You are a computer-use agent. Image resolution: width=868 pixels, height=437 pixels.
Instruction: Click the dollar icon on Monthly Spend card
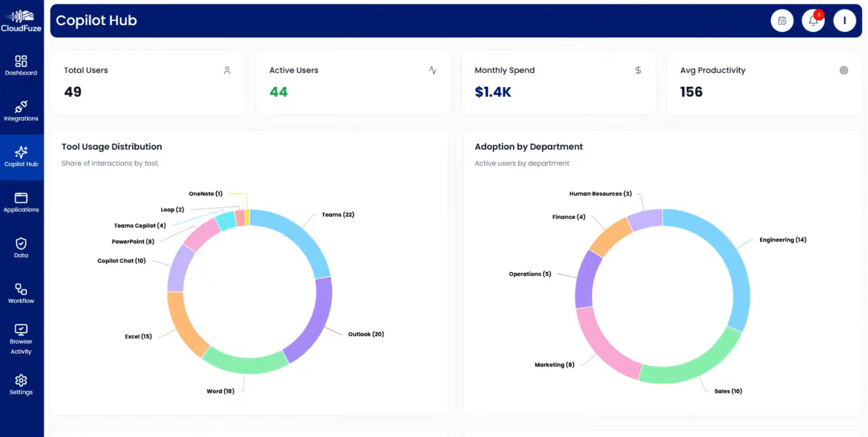pos(638,70)
